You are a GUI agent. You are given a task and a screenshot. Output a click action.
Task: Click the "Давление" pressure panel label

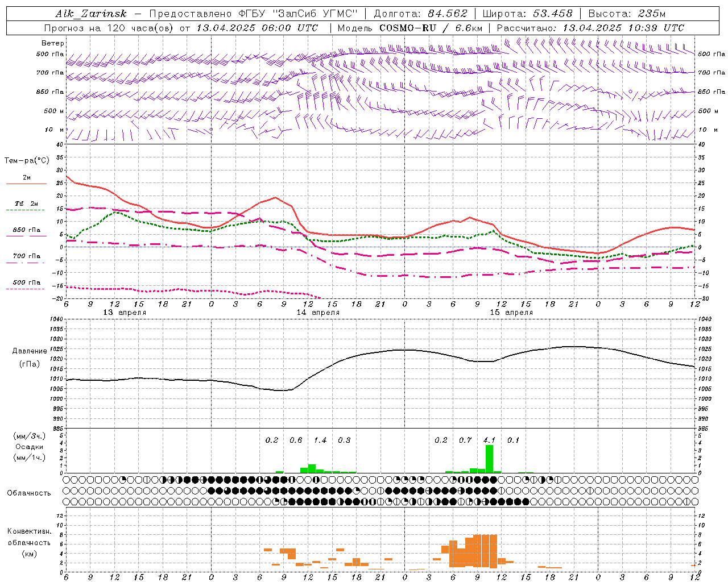[30, 351]
